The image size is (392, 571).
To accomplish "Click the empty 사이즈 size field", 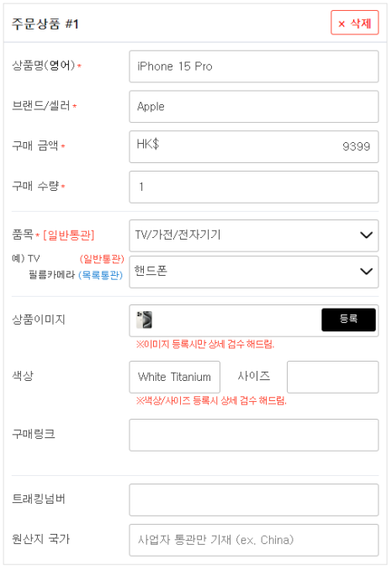I will pos(332,377).
